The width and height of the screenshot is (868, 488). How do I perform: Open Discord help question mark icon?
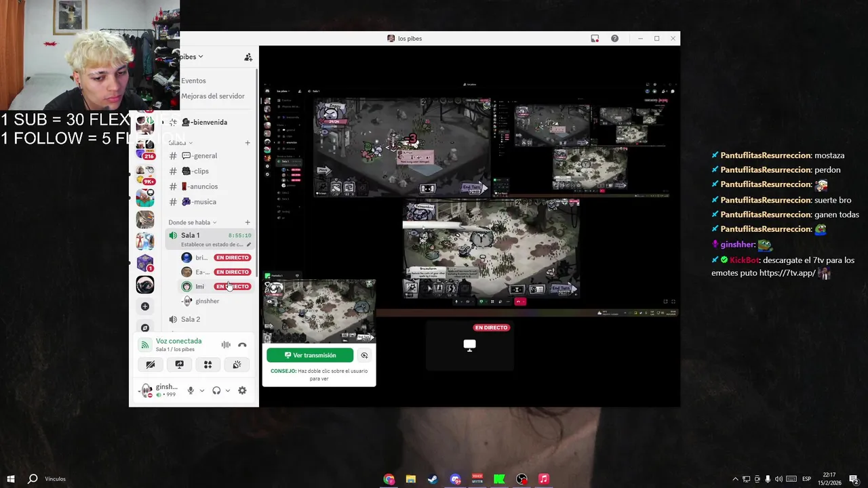pyautogui.click(x=614, y=39)
